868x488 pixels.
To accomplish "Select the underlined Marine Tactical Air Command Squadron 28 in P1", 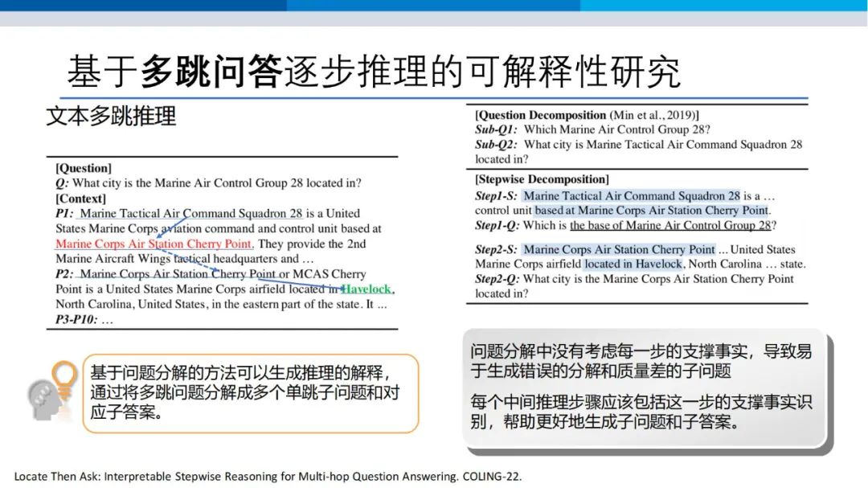I will click(191, 213).
